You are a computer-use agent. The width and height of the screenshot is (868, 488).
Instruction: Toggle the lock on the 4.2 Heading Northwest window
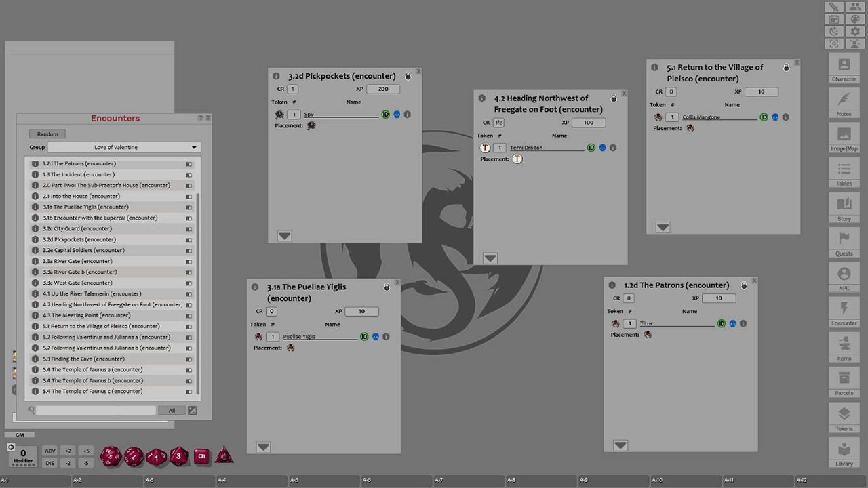tap(614, 98)
